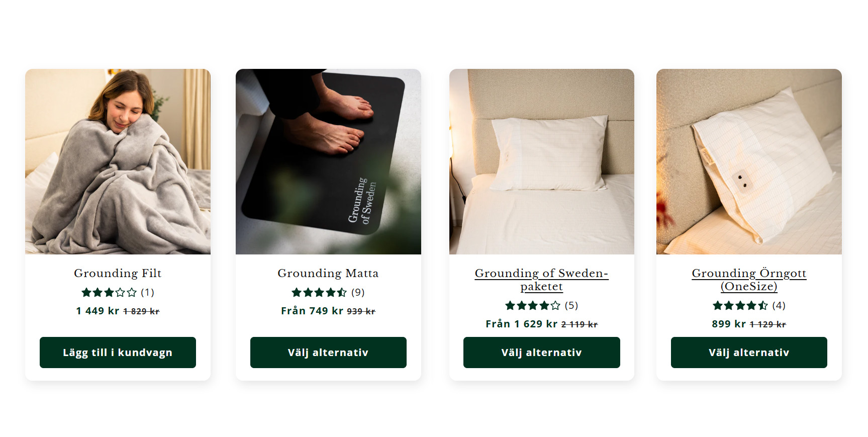Open the pillowcase product image
This screenshot has height=437, width=868.
click(x=749, y=161)
